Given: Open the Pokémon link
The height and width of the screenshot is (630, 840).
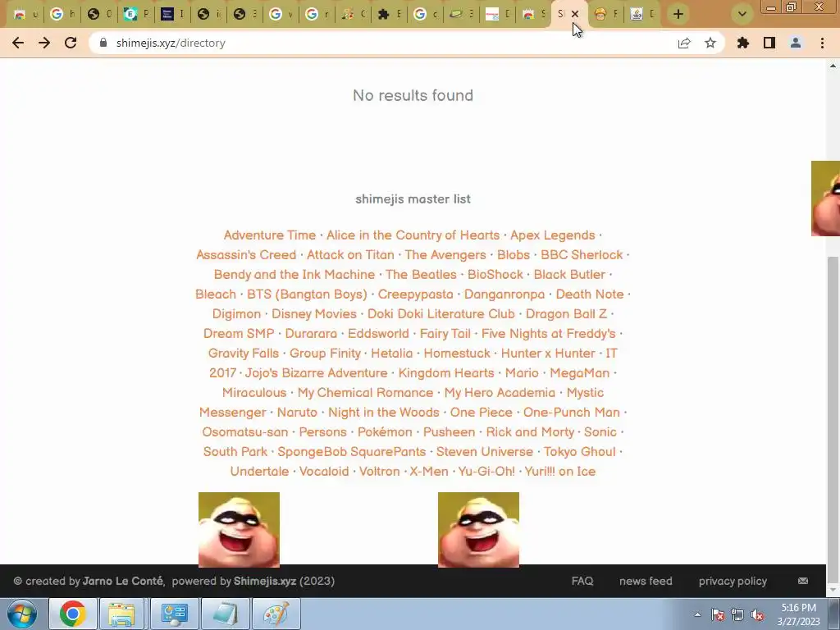Looking at the screenshot, I should point(385,432).
